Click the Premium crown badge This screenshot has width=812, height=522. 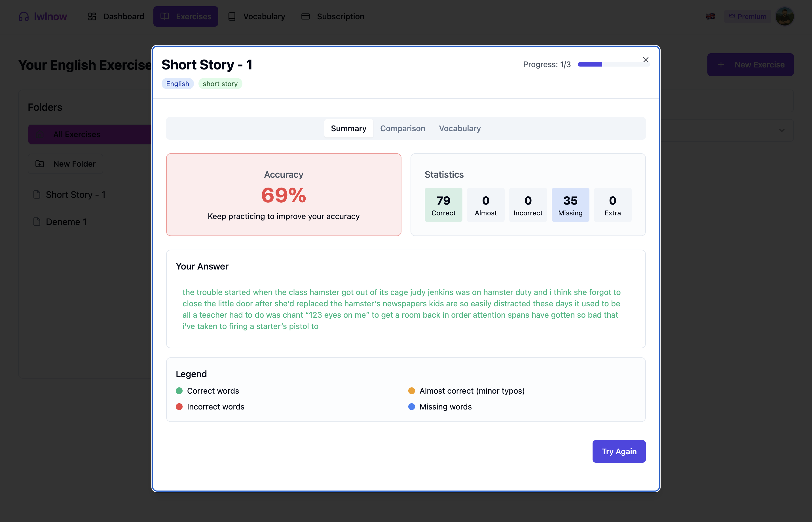point(747,17)
